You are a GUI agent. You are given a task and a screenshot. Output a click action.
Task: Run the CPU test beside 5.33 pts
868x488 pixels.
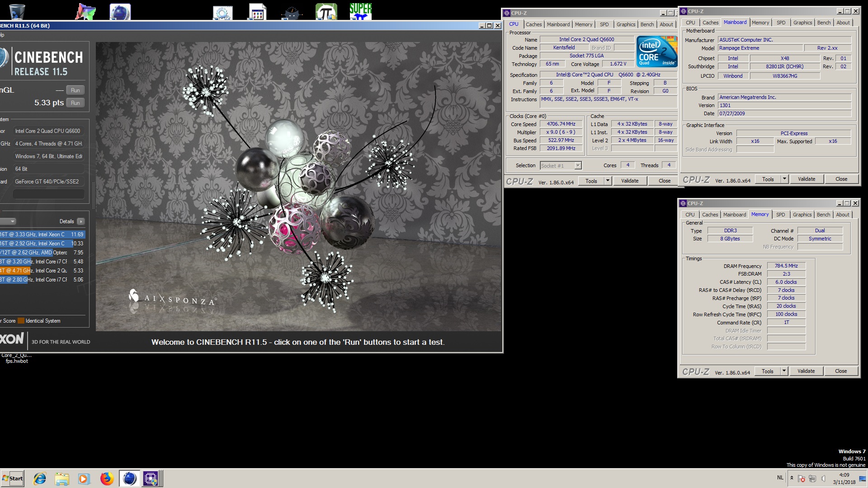tap(75, 103)
